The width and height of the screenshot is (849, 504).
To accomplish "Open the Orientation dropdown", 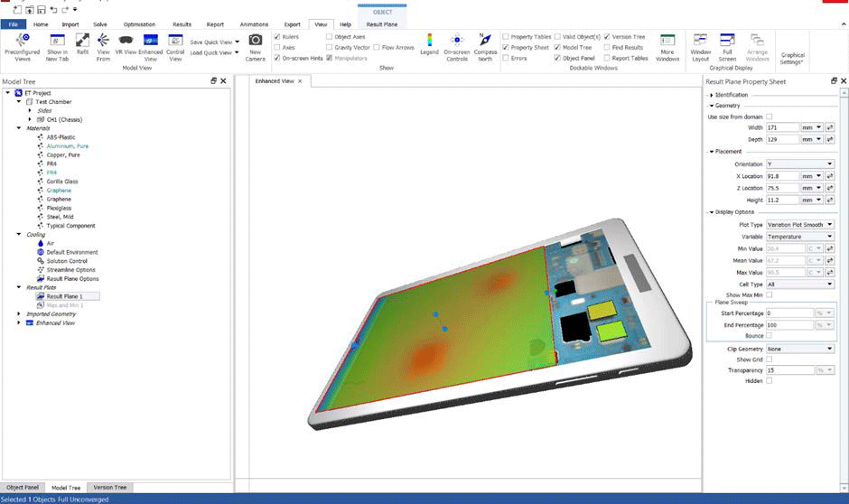I will [799, 164].
